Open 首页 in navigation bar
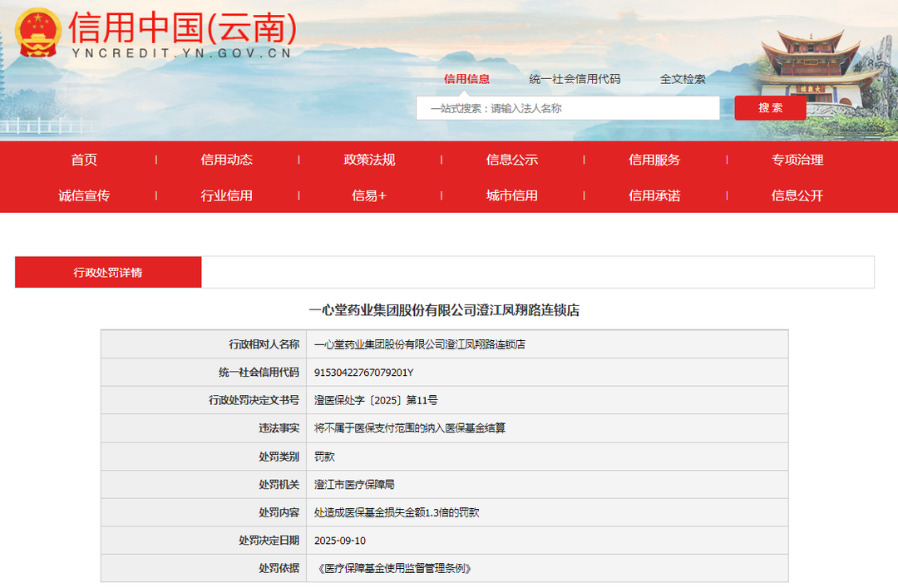Viewport: 898px width, 588px height. point(84,160)
